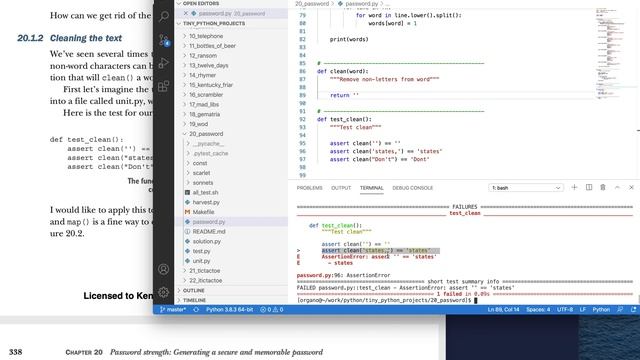
Task: Expand the TIMELINE section
Action: (x=231, y=300)
